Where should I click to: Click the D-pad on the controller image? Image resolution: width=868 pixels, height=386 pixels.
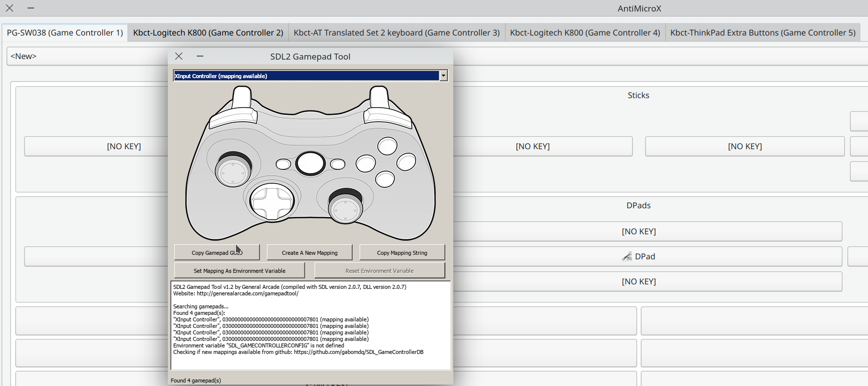coord(271,201)
